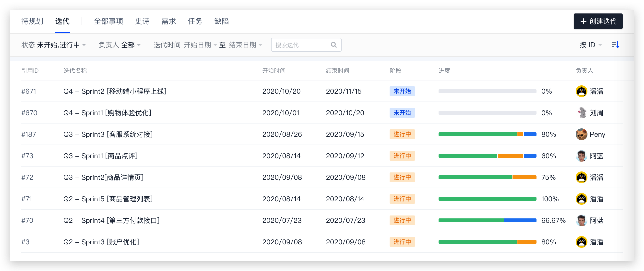Screen dimensions: 644x271
Task: Switch to the 全部事项 tab
Action: [x=108, y=21]
